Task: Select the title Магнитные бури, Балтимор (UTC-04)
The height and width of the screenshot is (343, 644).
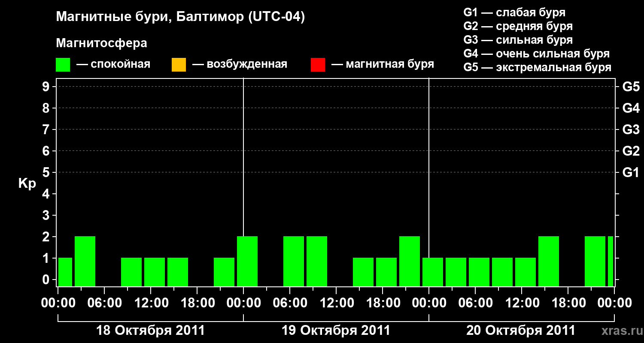Action: click(x=180, y=17)
